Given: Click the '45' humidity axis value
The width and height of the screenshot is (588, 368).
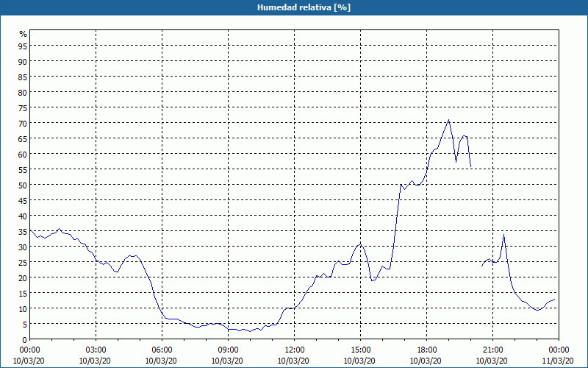Looking at the screenshot, I should tap(23, 200).
